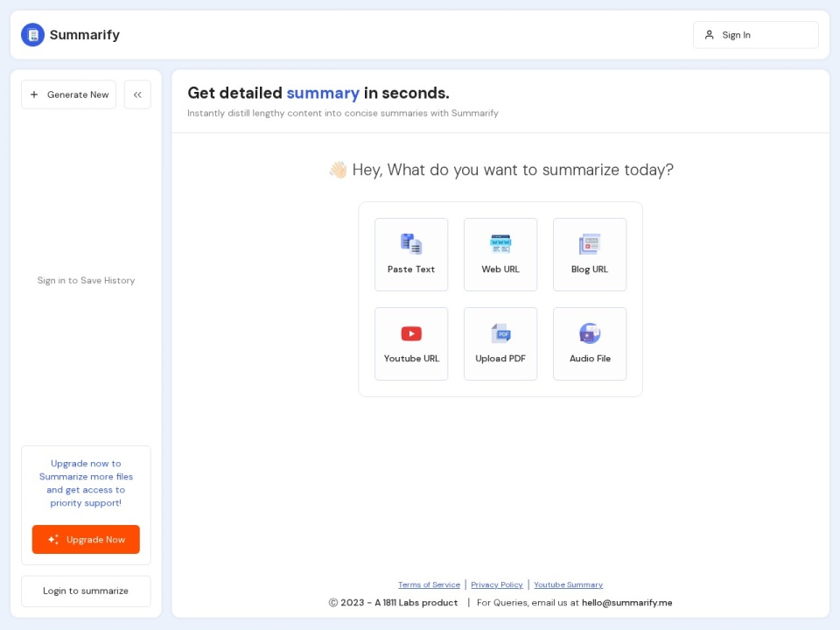Click the 'Get detailed summary in seconds.' heading
Screen dimensions: 840x630
pos(318,94)
